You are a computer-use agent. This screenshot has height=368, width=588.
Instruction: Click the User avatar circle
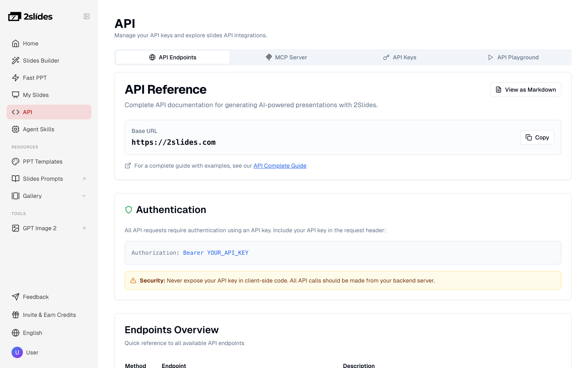pyautogui.click(x=17, y=352)
